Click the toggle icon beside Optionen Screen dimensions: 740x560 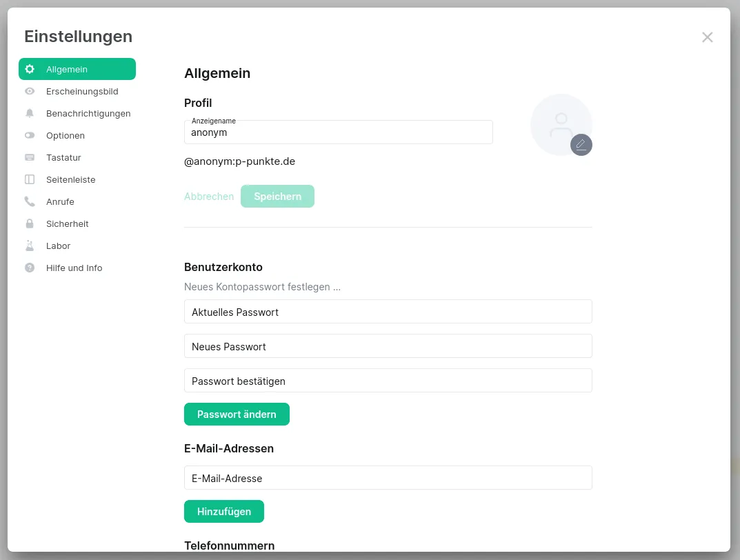point(30,135)
